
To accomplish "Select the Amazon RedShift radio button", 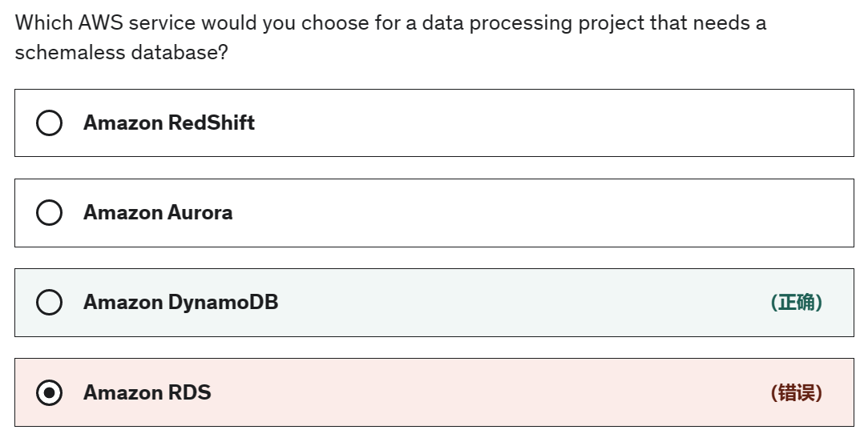I will tap(50, 123).
